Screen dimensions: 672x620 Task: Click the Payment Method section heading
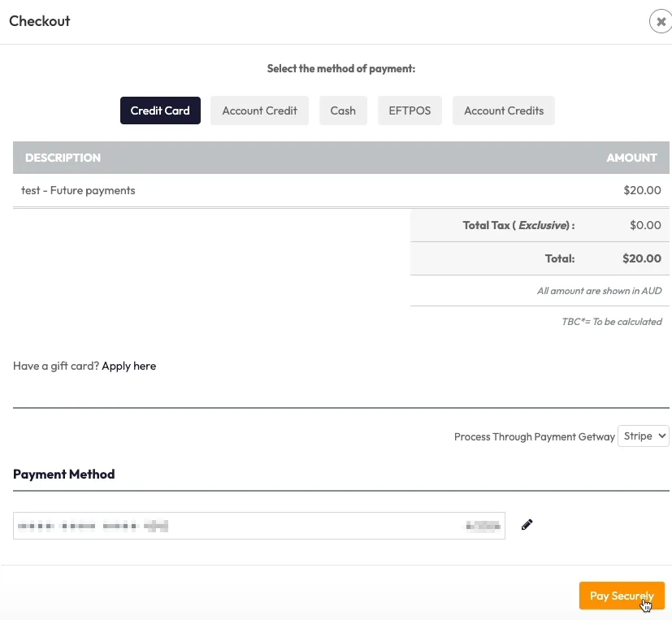tap(64, 475)
